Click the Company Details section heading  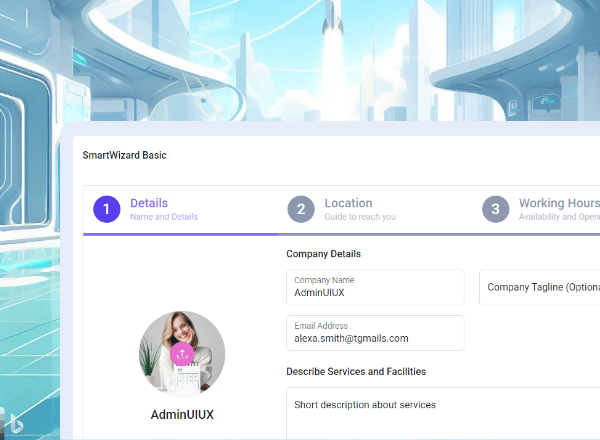[323, 254]
